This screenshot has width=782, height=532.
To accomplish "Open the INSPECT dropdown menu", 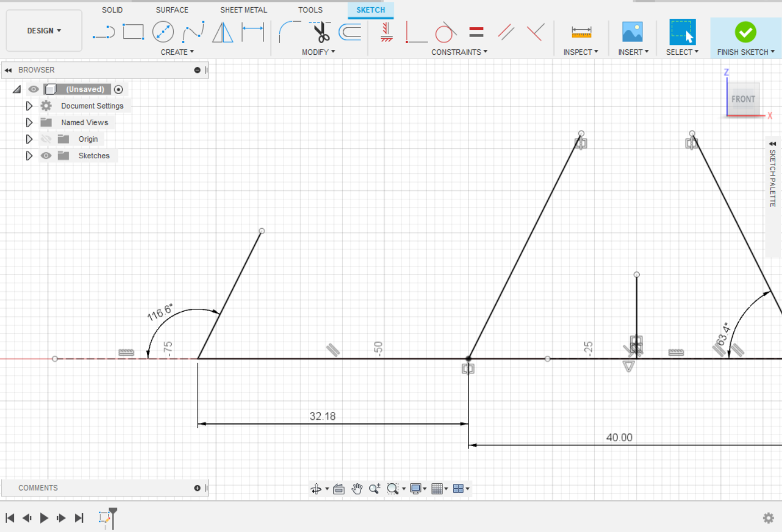I will [x=580, y=52].
